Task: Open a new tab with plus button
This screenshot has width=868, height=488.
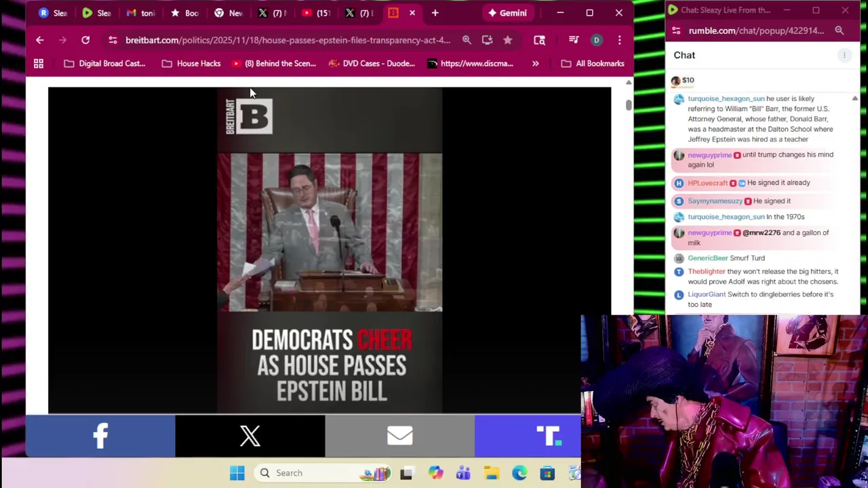Action: (435, 13)
